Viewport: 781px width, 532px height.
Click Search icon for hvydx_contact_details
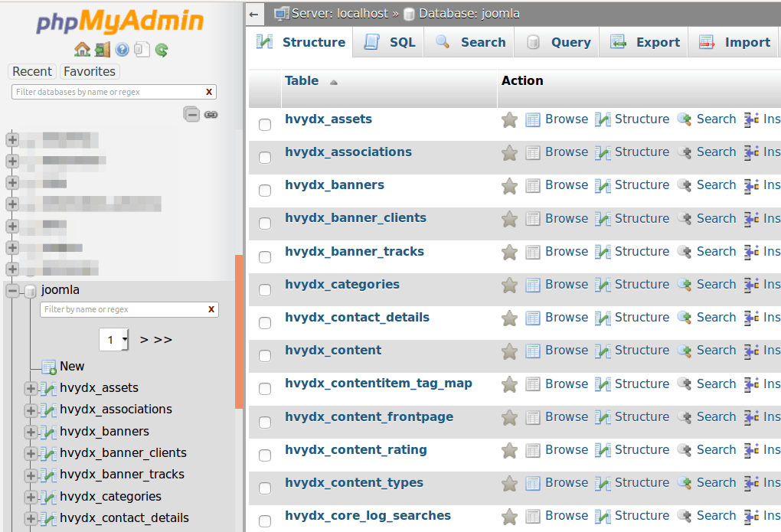point(685,318)
